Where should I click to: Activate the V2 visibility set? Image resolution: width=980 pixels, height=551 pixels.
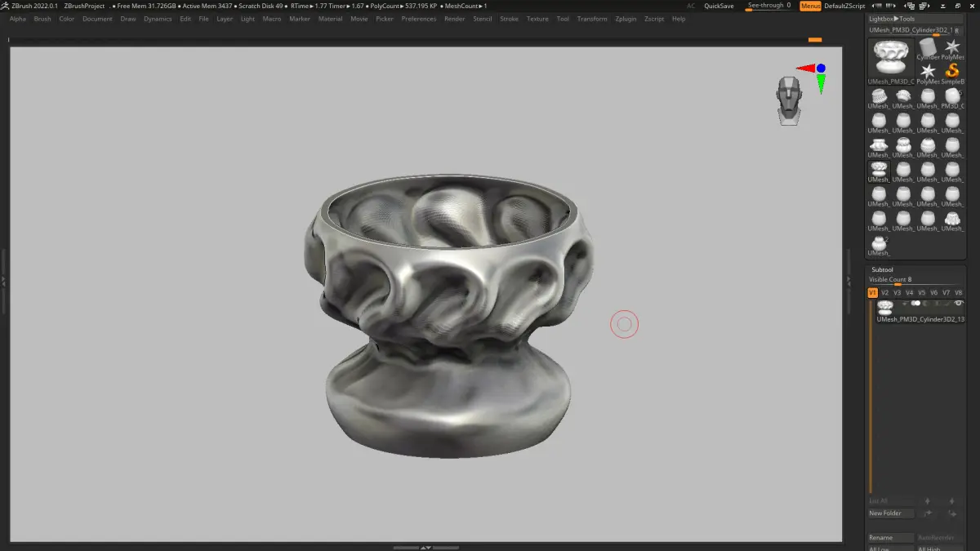click(x=885, y=292)
